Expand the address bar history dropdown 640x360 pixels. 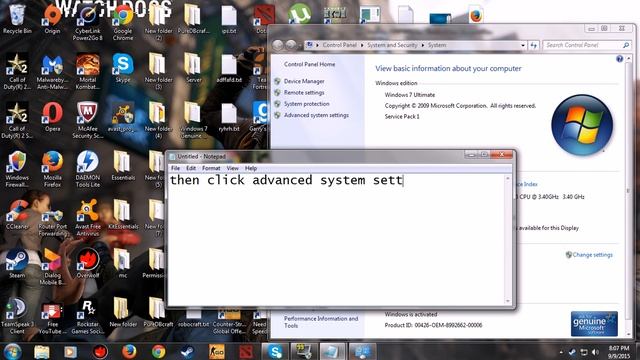523,45
